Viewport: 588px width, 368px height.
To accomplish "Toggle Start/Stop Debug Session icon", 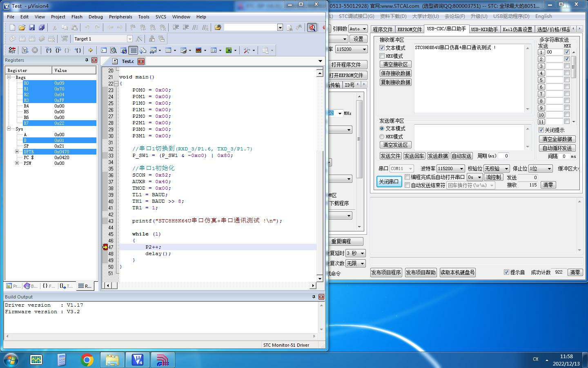I will pos(312,27).
